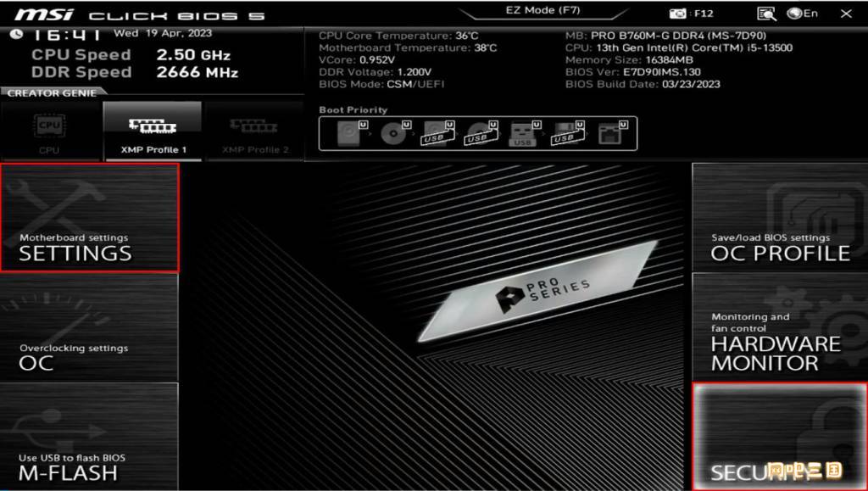The height and width of the screenshot is (491, 868).
Task: Click the BIOS Ver E7D90IMS.130 line
Action: tap(632, 72)
